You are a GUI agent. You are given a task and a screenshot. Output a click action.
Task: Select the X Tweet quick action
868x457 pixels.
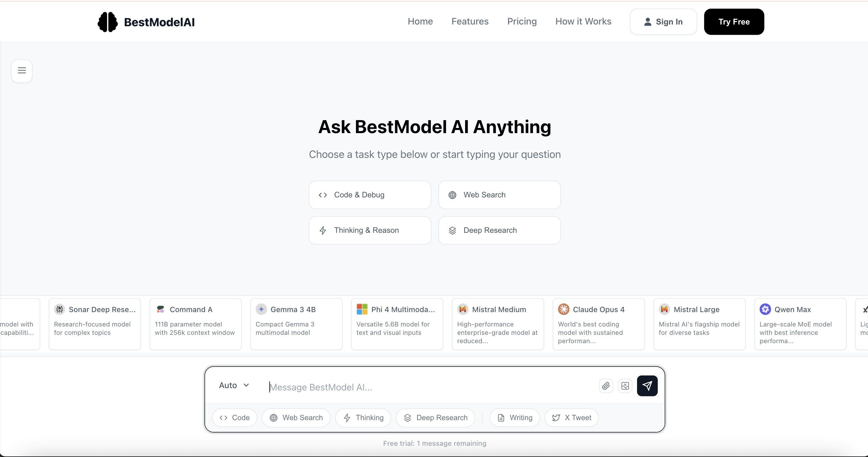571,418
